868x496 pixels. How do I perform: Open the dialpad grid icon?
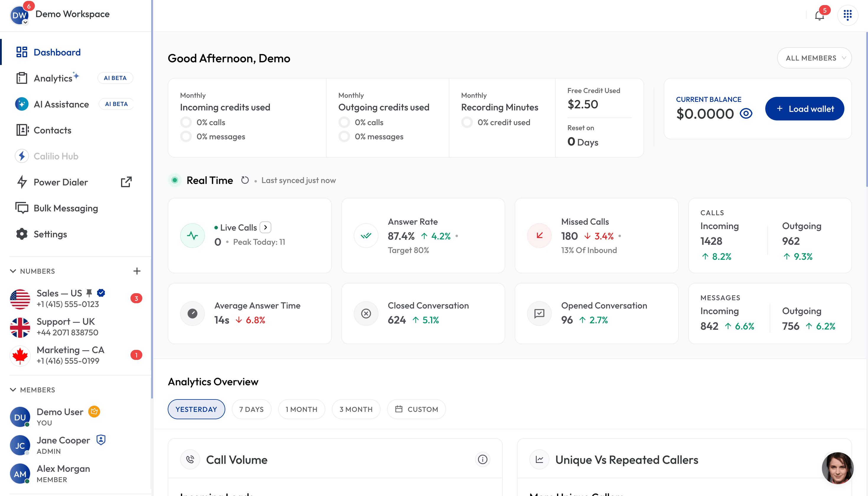click(x=848, y=15)
